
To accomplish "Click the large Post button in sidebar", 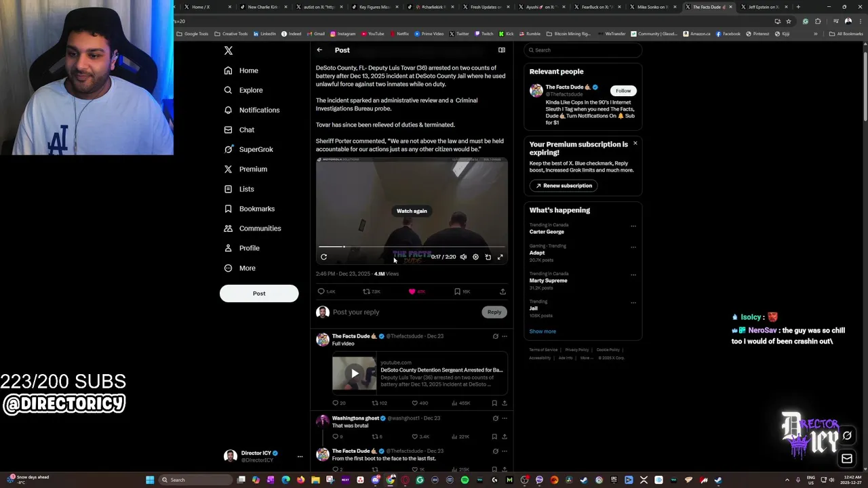I will tap(259, 293).
